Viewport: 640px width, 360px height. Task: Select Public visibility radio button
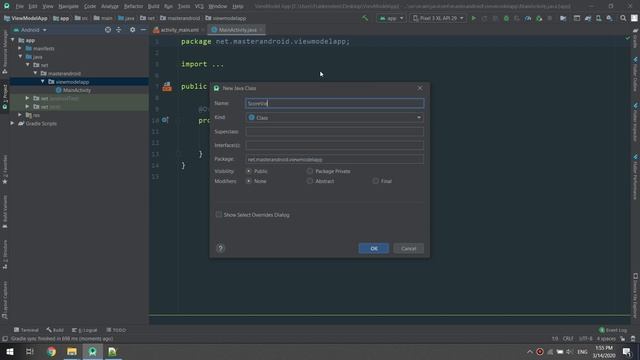pos(249,171)
